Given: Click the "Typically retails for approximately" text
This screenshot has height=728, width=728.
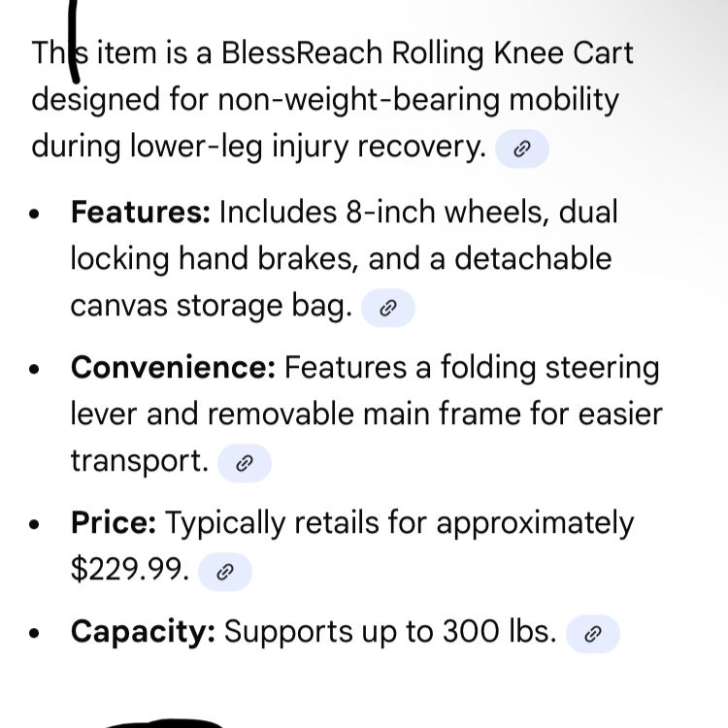Looking at the screenshot, I should tap(399, 523).
